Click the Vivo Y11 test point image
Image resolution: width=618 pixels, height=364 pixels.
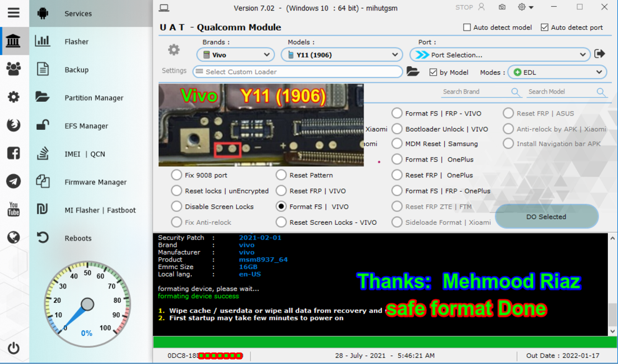pyautogui.click(x=261, y=125)
